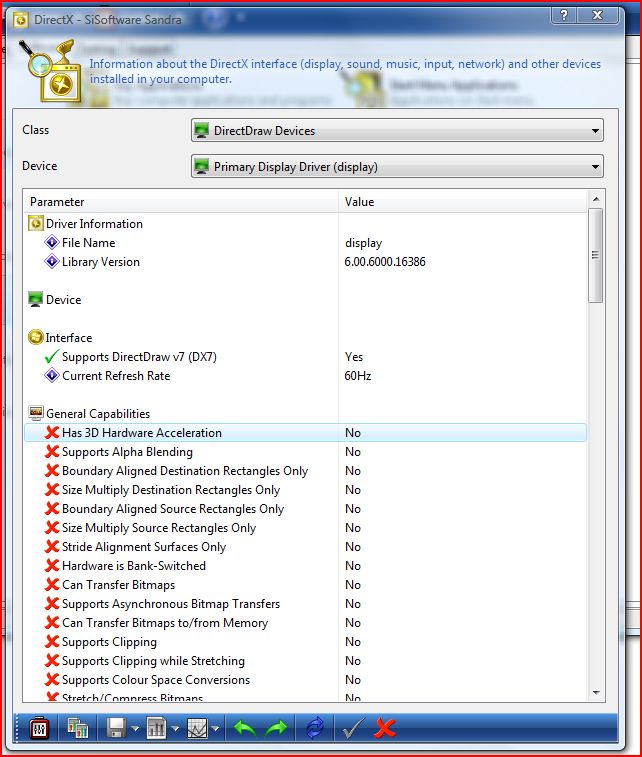The image size is (642, 757).
Task: Click the Parameter column header
Action: [181, 202]
